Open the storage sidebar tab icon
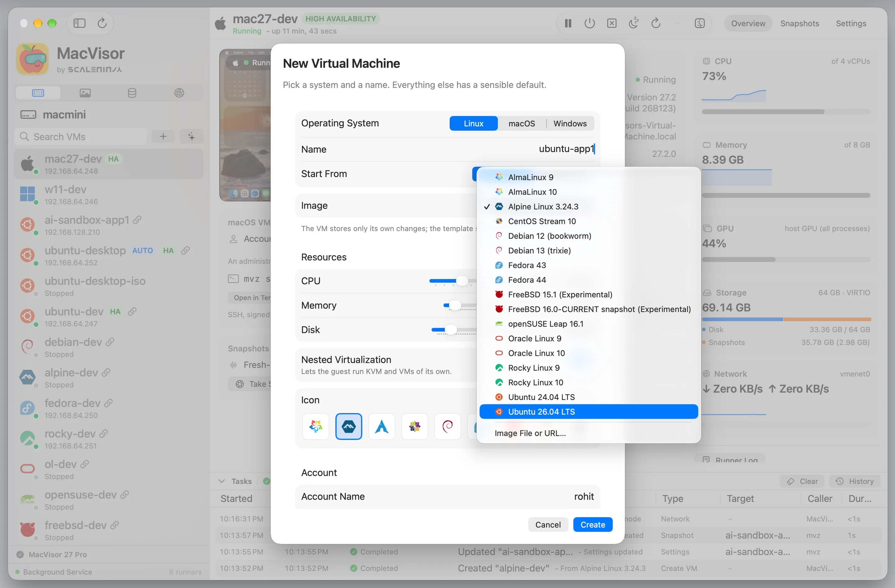The width and height of the screenshot is (895, 588). [x=132, y=93]
